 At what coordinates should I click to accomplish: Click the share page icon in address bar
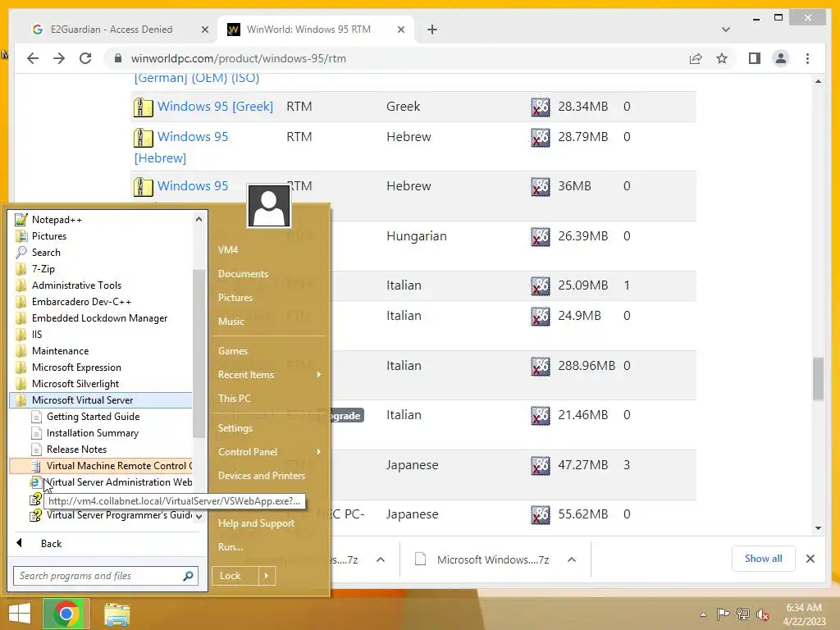pos(696,58)
